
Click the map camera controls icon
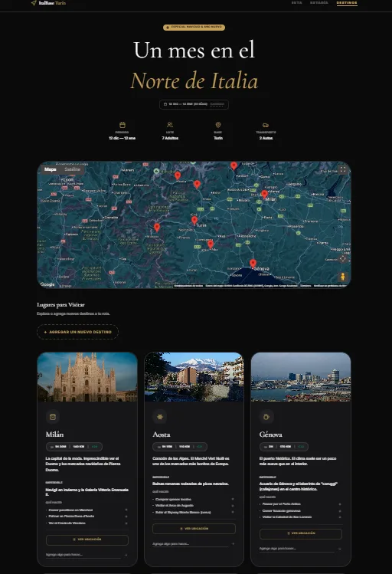click(343, 259)
